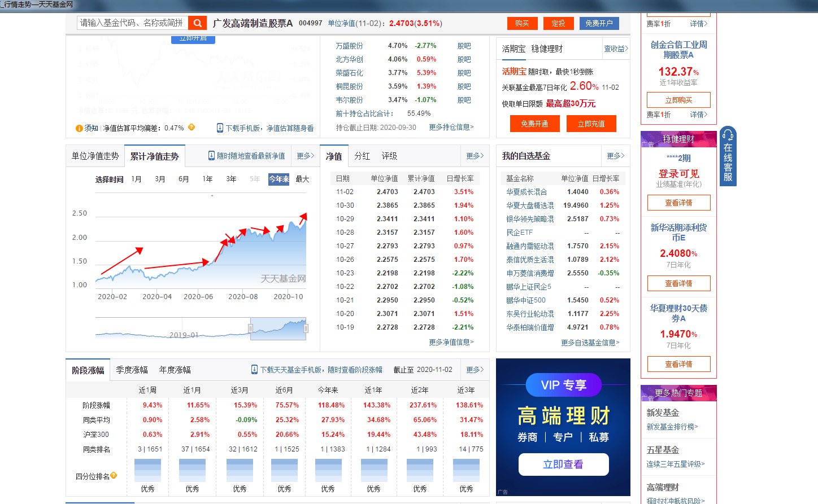
Task: Click the orange search magnifier icon
Action: pyautogui.click(x=197, y=23)
